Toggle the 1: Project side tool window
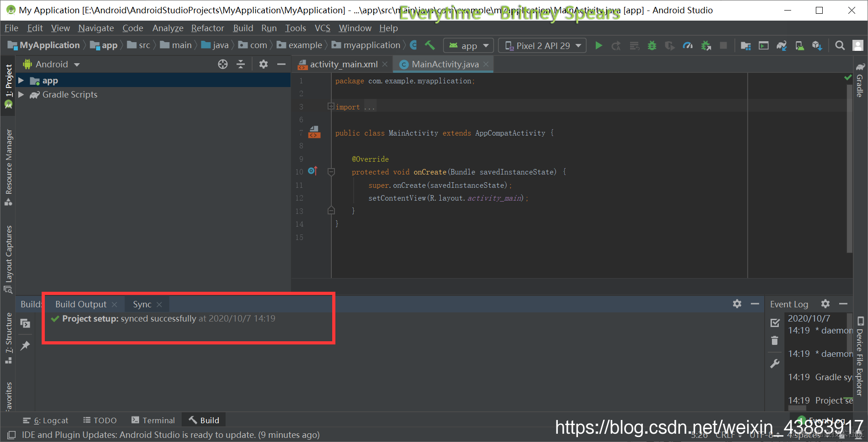The height and width of the screenshot is (442, 868). pyautogui.click(x=8, y=86)
